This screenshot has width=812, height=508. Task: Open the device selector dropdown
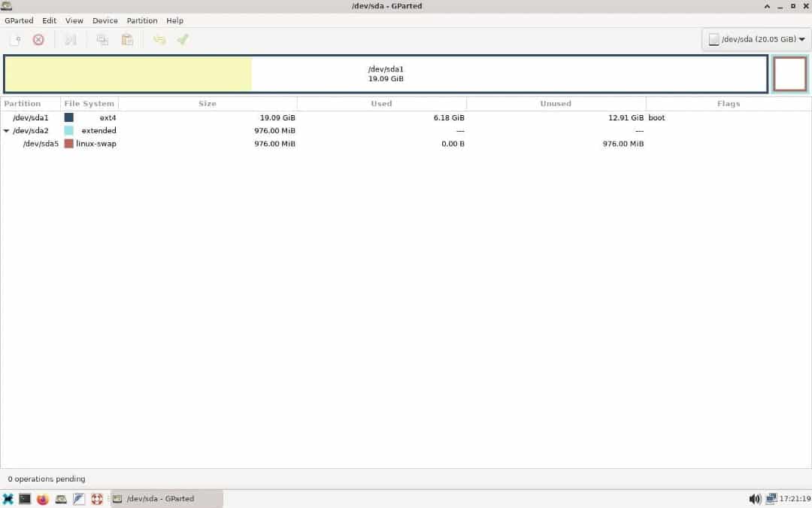[x=756, y=38]
